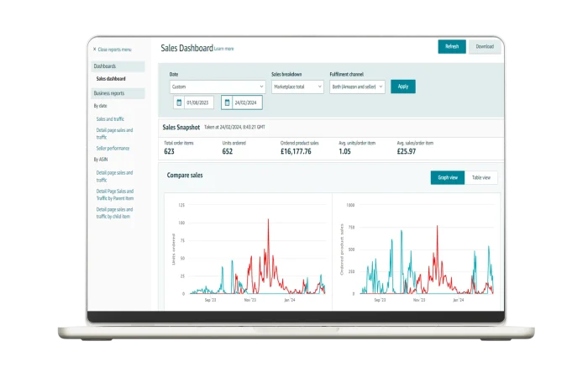The height and width of the screenshot is (378, 588).
Task: Click the Apply button
Action: pyautogui.click(x=403, y=87)
